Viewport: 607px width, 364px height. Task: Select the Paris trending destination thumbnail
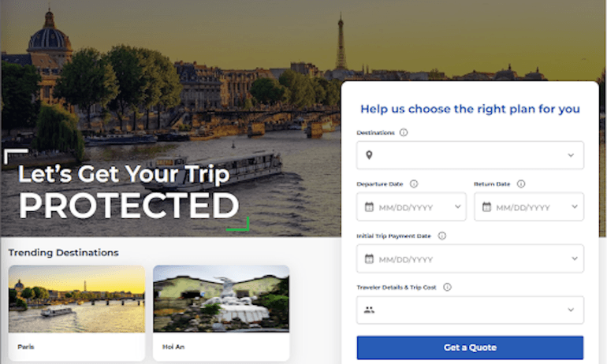pyautogui.click(x=76, y=298)
